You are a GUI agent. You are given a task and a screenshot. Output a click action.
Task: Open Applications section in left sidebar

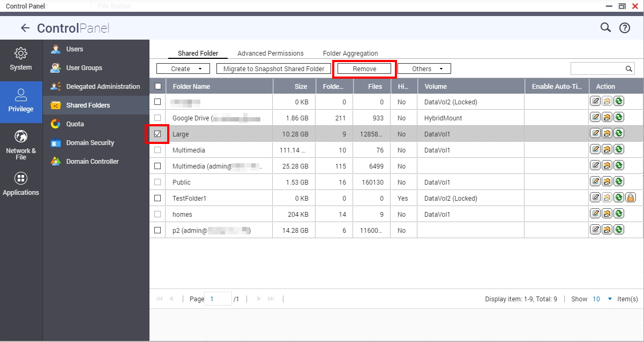(x=21, y=184)
